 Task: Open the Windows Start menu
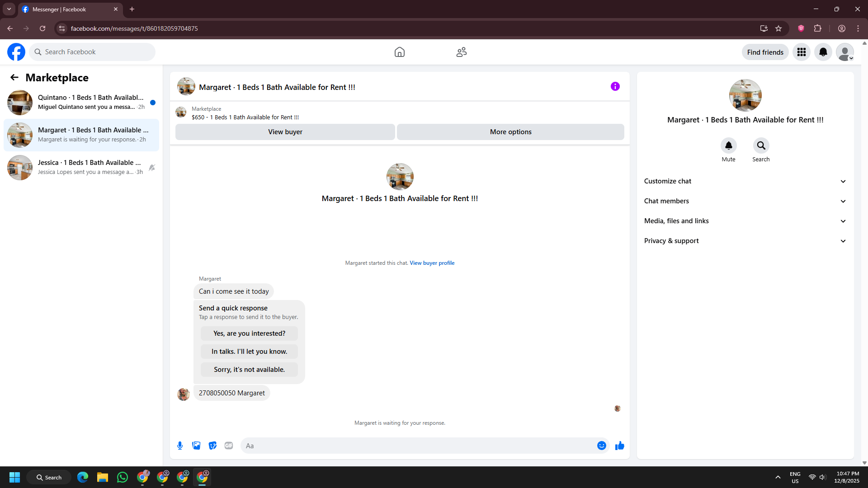click(14, 477)
